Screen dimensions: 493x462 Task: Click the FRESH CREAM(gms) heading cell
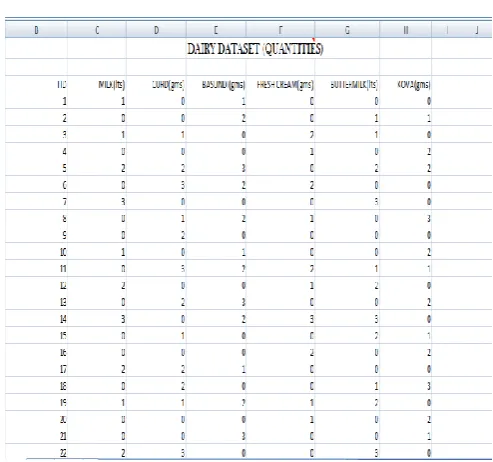(285, 85)
